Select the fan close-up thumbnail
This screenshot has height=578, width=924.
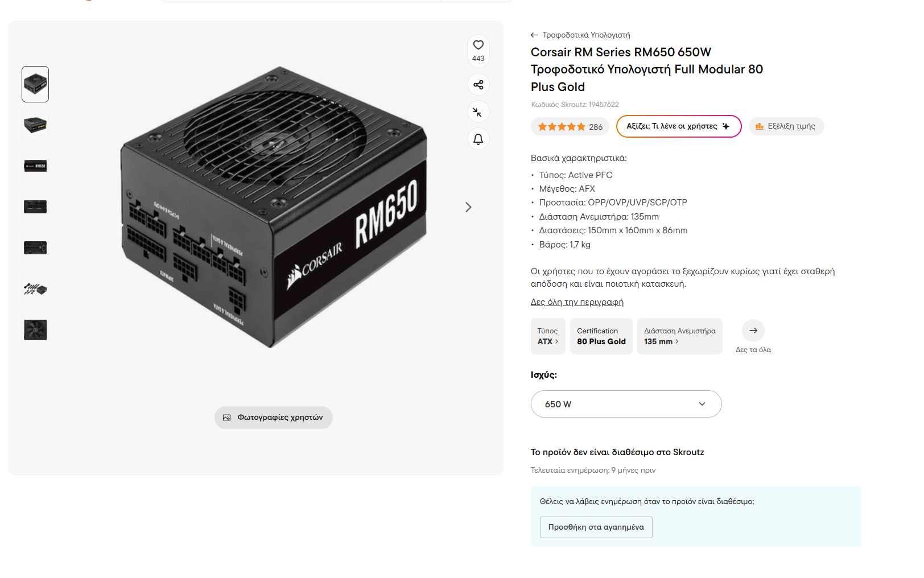(x=35, y=330)
